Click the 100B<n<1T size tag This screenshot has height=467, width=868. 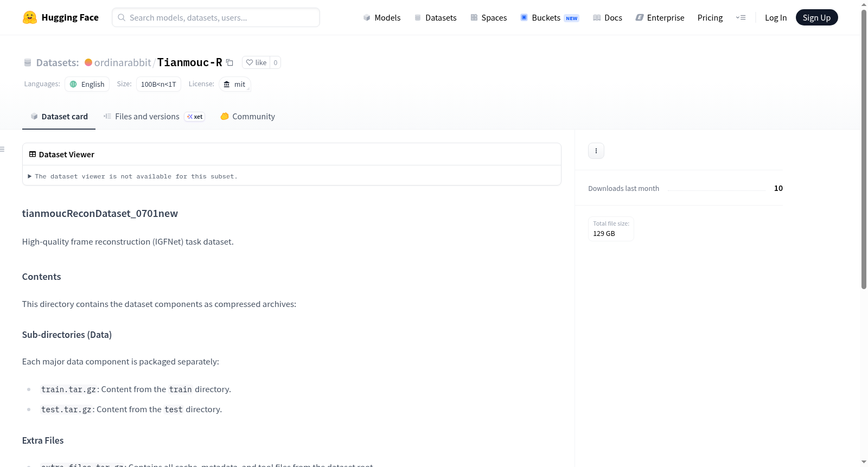(x=158, y=84)
